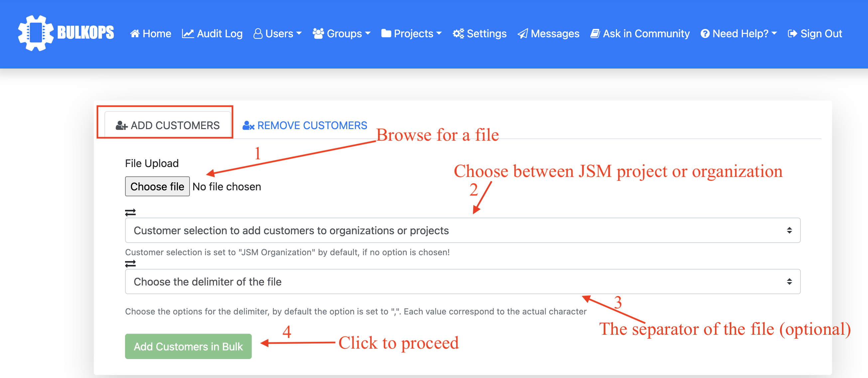The width and height of the screenshot is (868, 378).
Task: Click the Need Help question mark icon
Action: pos(705,33)
